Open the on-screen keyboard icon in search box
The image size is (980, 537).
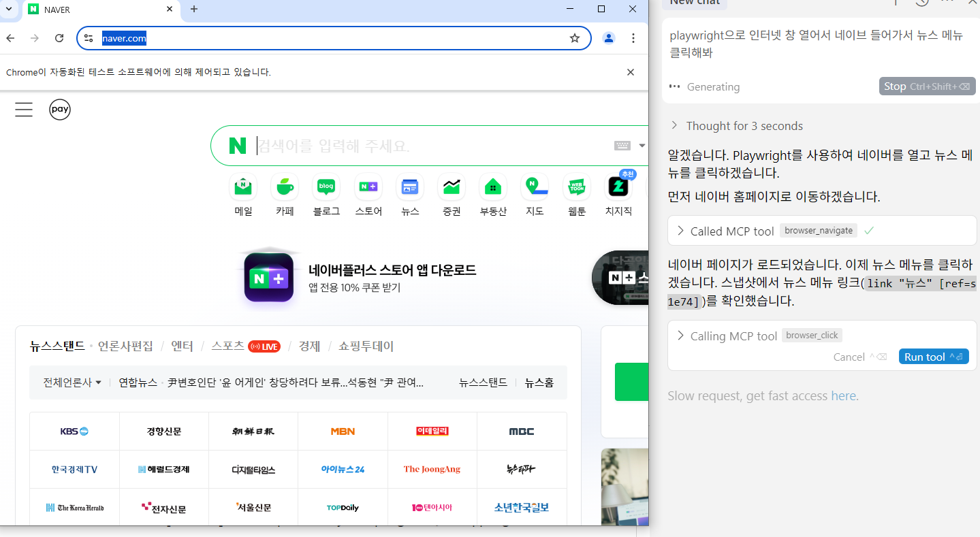coord(622,146)
